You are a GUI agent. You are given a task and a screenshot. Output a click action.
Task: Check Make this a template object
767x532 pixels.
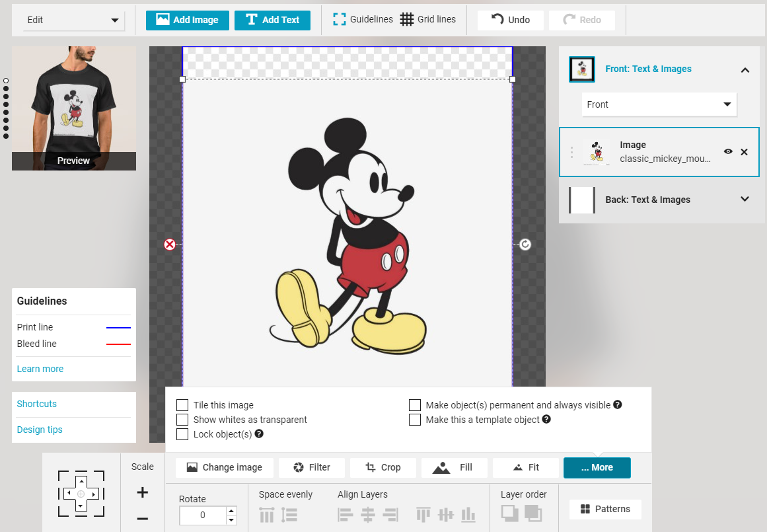(x=415, y=420)
